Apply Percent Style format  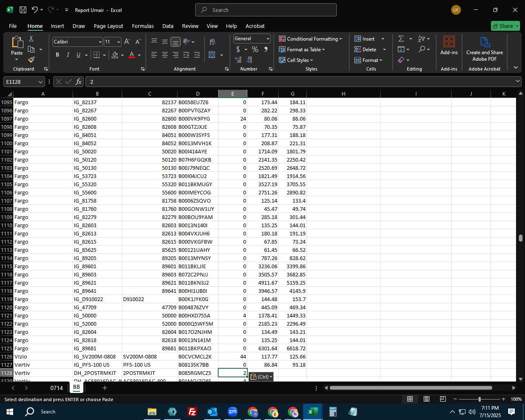click(x=255, y=49)
